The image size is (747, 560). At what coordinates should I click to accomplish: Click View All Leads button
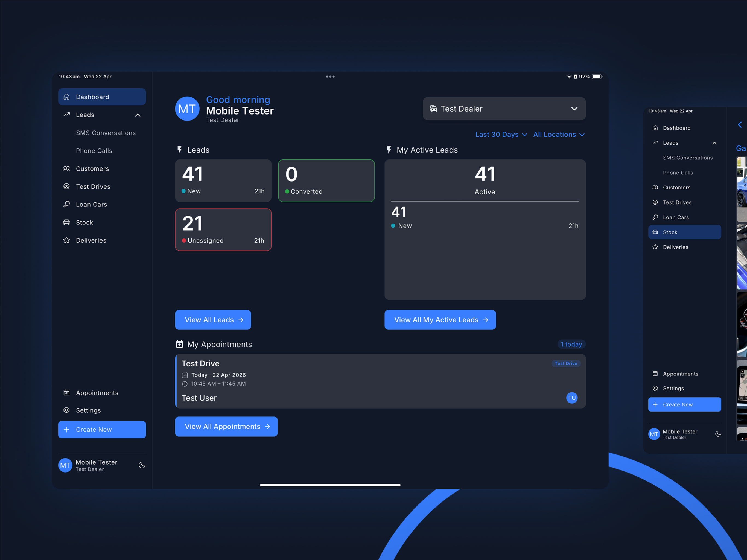tap(213, 320)
